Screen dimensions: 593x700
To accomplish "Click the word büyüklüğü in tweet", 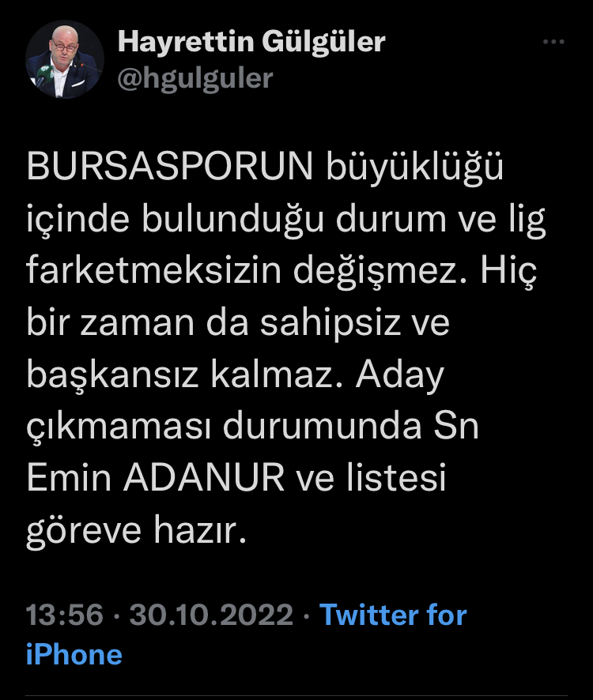I will pos(414,167).
